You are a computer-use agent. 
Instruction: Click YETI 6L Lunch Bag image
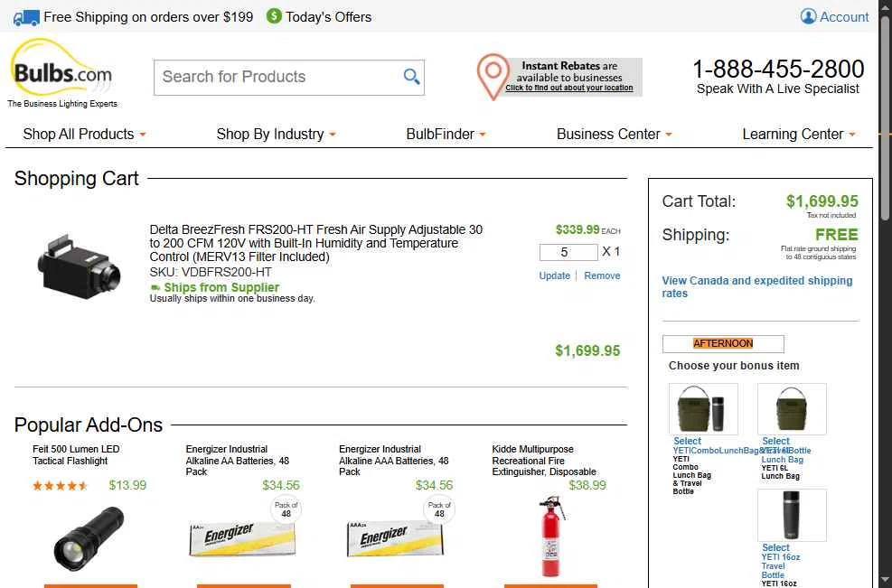click(x=792, y=409)
